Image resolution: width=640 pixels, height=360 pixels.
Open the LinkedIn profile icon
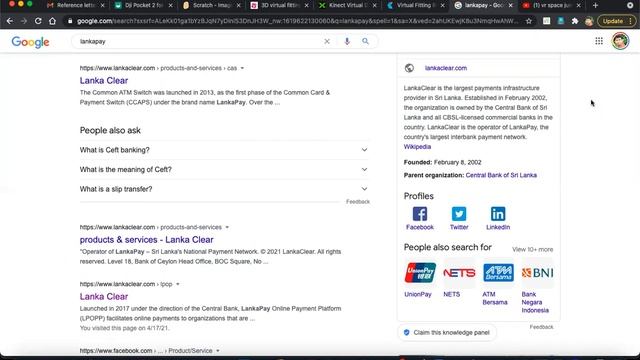tap(498, 214)
